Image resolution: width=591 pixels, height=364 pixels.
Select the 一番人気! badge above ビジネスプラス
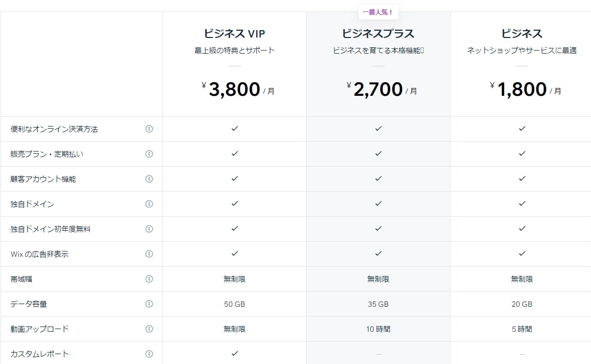378,11
